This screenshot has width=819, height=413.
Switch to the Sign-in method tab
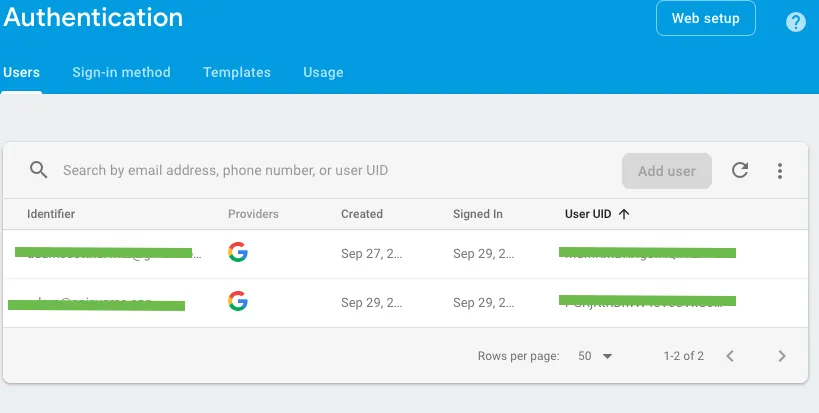pos(121,72)
